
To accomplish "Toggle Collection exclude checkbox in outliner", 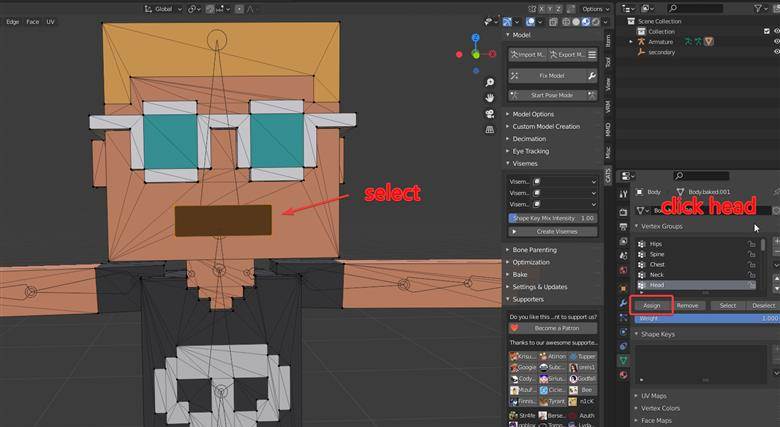I will 767,31.
